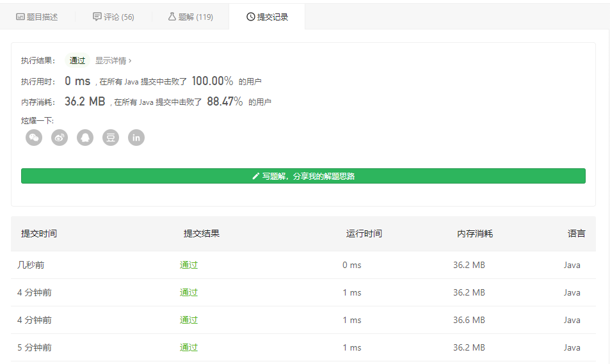Screen dimensions: 610x364
Task: Click the 通过 badge beside 执行结果
Action: coord(77,61)
